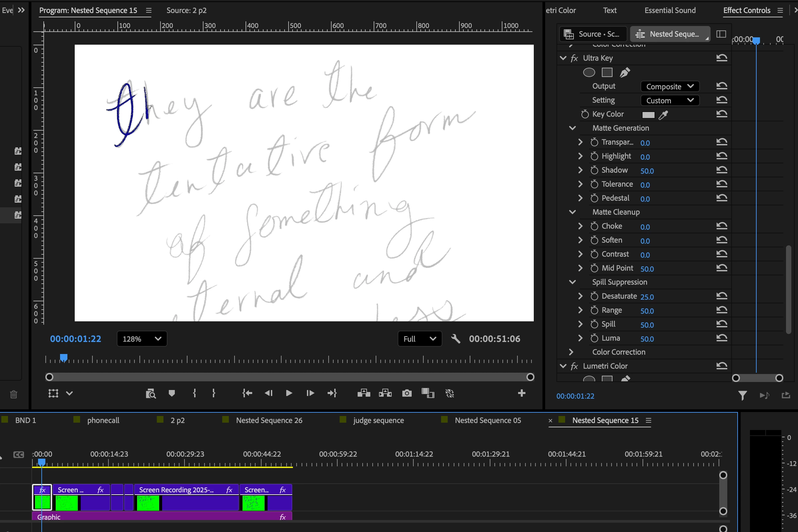Image resolution: width=798 pixels, height=532 pixels.
Task: Toggle the Ultra Key fx effect switch
Action: coord(574,58)
